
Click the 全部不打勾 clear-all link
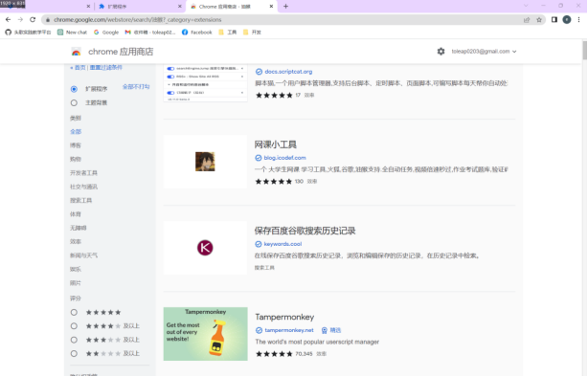coord(136,86)
